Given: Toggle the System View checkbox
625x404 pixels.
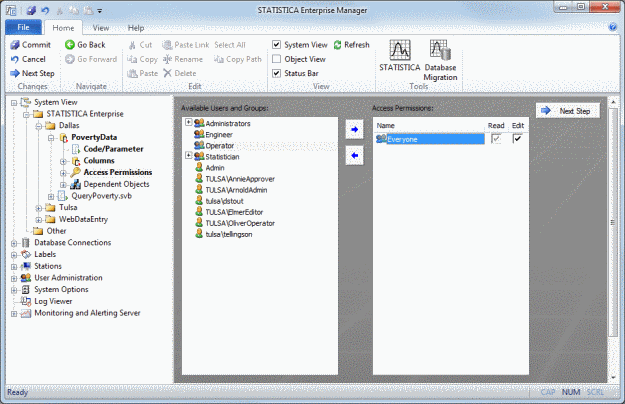Looking at the screenshot, I should click(x=277, y=45).
